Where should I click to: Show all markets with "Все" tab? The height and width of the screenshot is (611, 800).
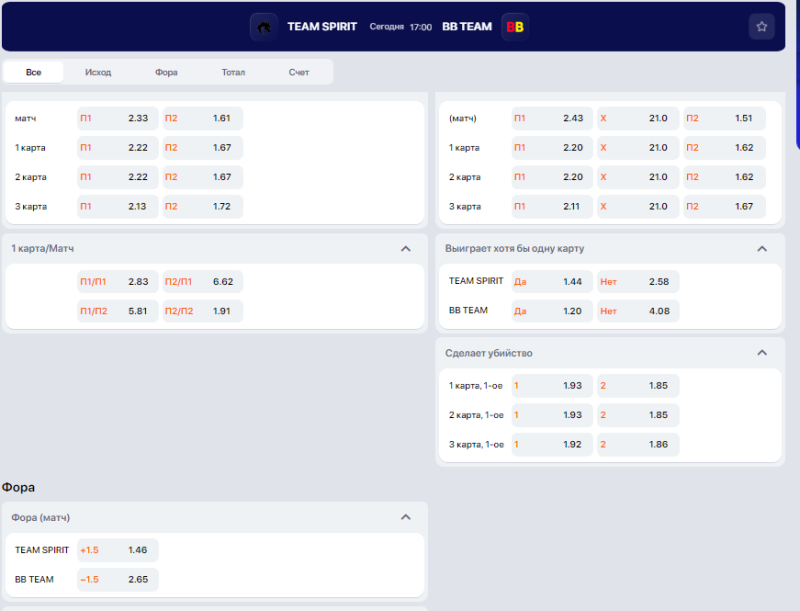pyautogui.click(x=34, y=72)
